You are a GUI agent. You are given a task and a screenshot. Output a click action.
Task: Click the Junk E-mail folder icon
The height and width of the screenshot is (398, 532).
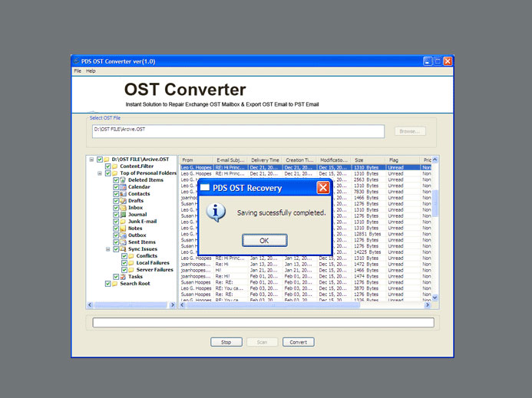click(x=123, y=222)
